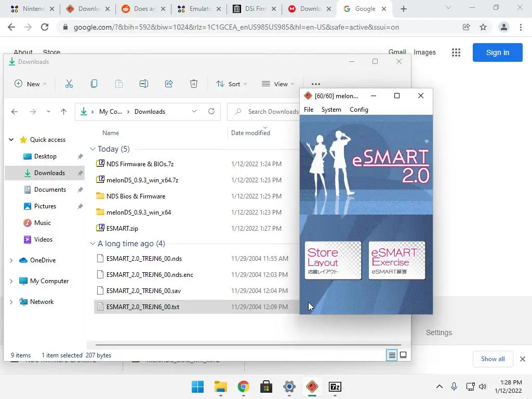The image size is (532, 399).
Task: Select Documents in Quick access
Action: point(50,190)
